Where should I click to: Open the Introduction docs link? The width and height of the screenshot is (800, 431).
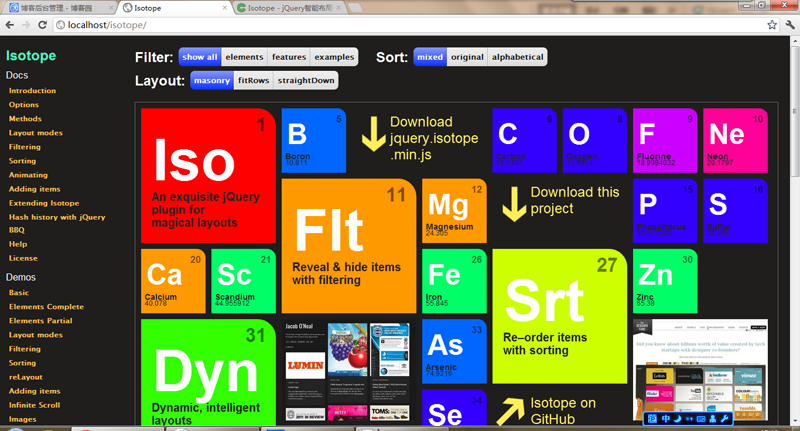coord(32,90)
